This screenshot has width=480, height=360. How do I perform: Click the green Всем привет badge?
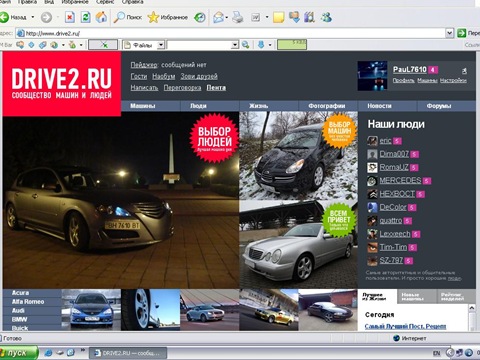(339, 219)
